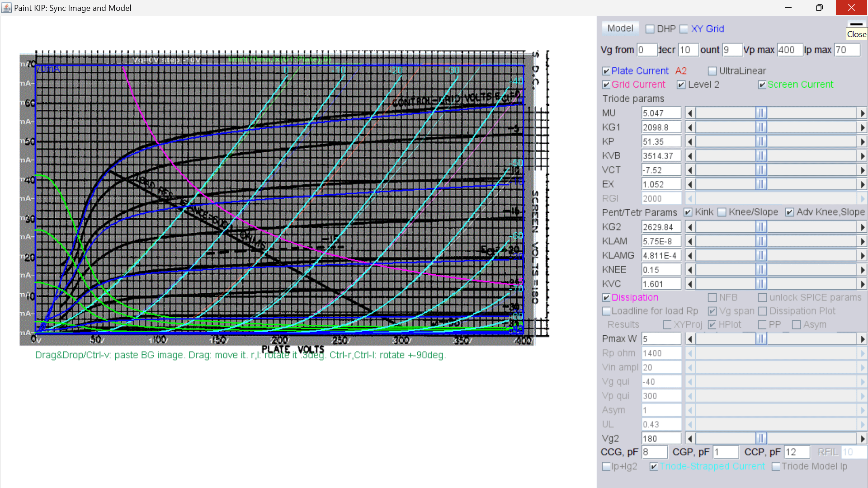Viewport: 868px width, 488px height.
Task: Click the right arrow of KVB slider
Action: pyautogui.click(x=862, y=156)
